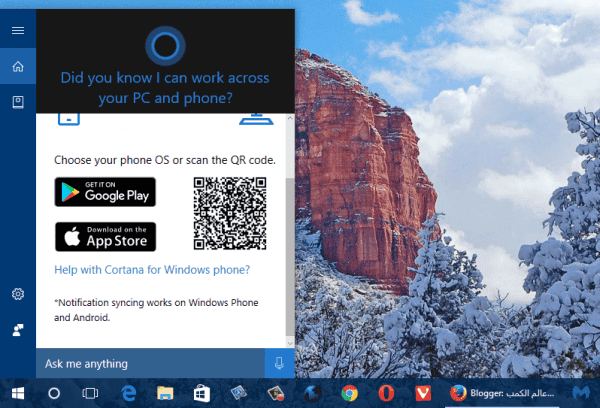Click the Cortana panel scroll up arrow
This screenshot has height=408, width=600.
point(290,118)
